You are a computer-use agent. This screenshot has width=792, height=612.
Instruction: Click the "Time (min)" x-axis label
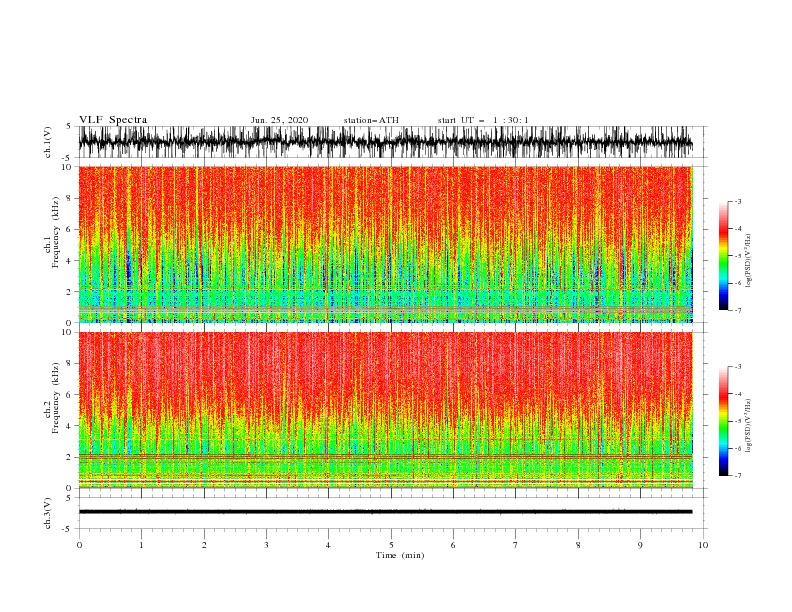tap(400, 555)
